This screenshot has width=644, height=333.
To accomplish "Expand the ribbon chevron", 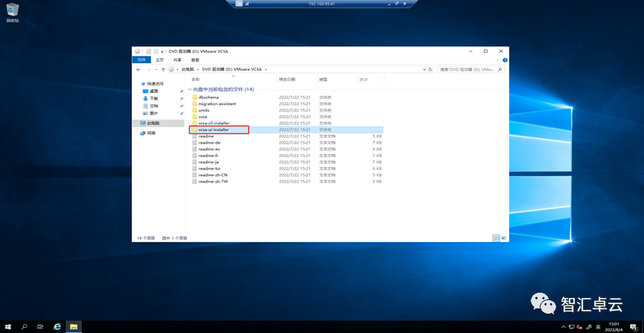I will [499, 60].
